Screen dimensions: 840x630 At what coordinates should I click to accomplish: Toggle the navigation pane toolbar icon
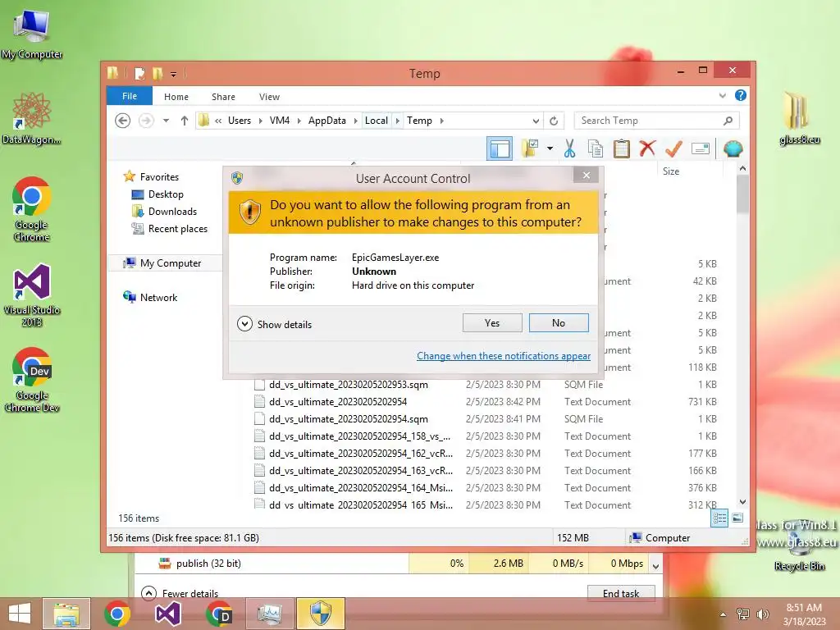(x=500, y=148)
